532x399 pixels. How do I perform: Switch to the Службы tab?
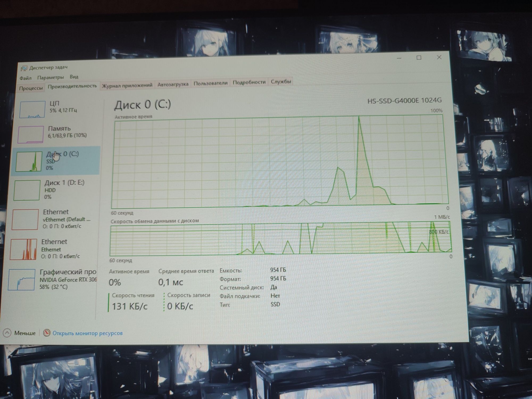click(x=281, y=82)
